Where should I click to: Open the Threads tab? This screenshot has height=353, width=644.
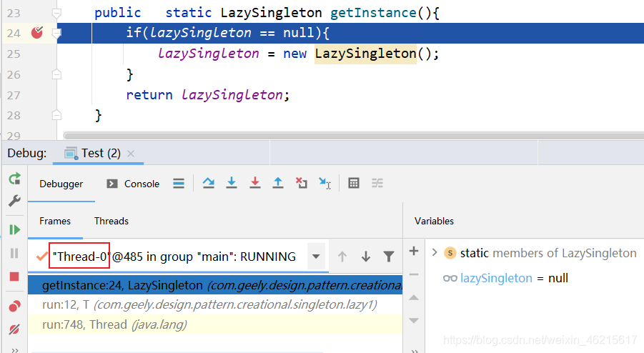pyautogui.click(x=112, y=221)
